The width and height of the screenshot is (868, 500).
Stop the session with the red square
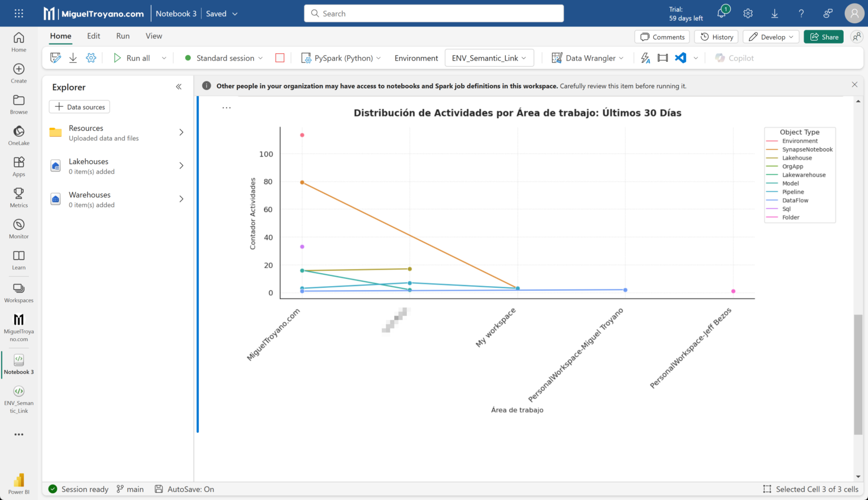[280, 58]
